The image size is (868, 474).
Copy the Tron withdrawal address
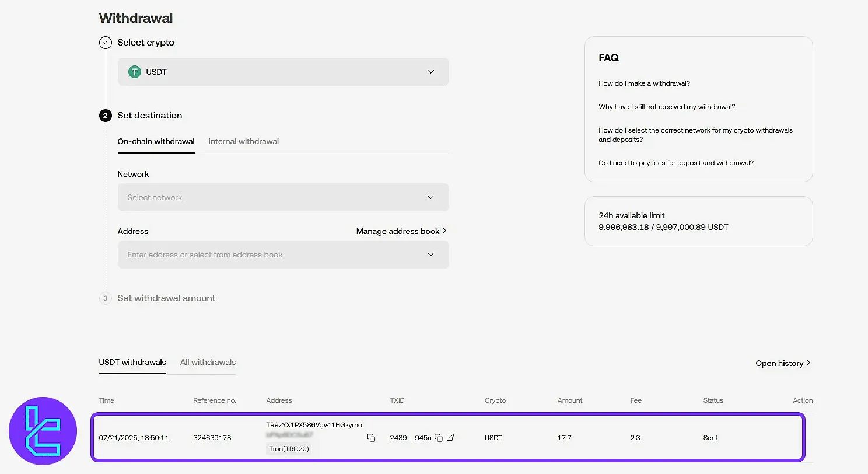(371, 438)
